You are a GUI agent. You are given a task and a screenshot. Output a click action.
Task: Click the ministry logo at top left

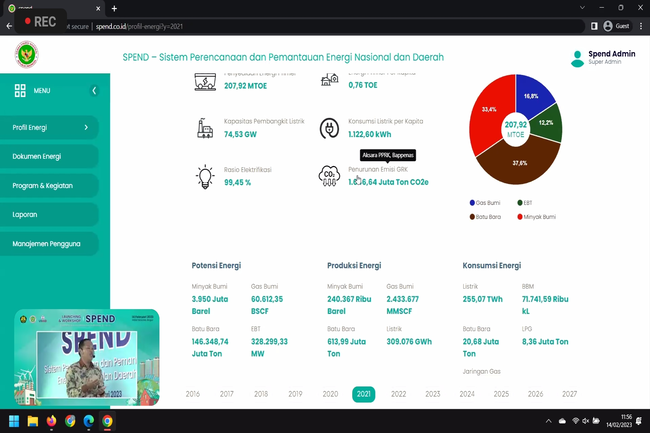tap(26, 54)
